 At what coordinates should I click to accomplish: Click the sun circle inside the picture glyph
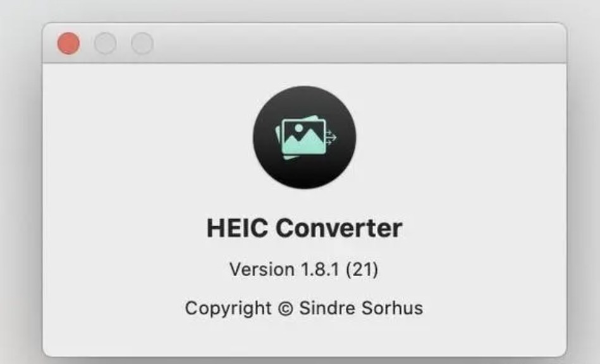(x=299, y=128)
